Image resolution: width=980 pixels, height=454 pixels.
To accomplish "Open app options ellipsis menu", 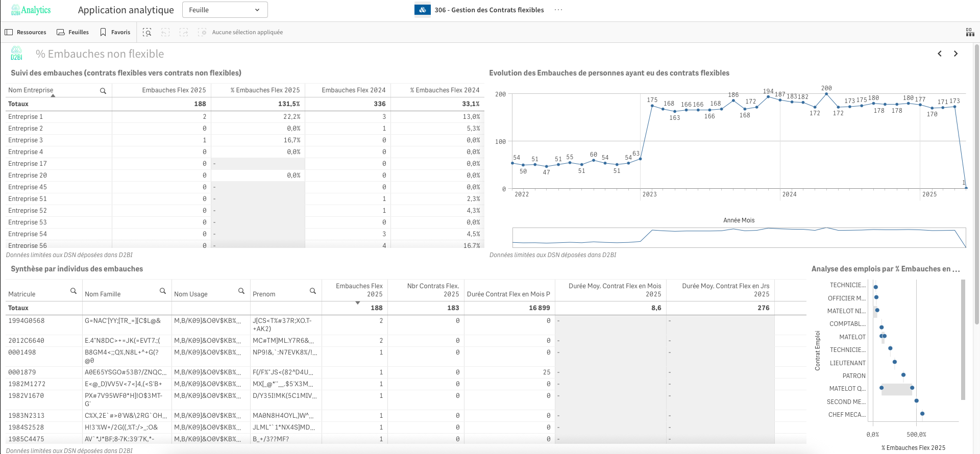I will point(558,10).
